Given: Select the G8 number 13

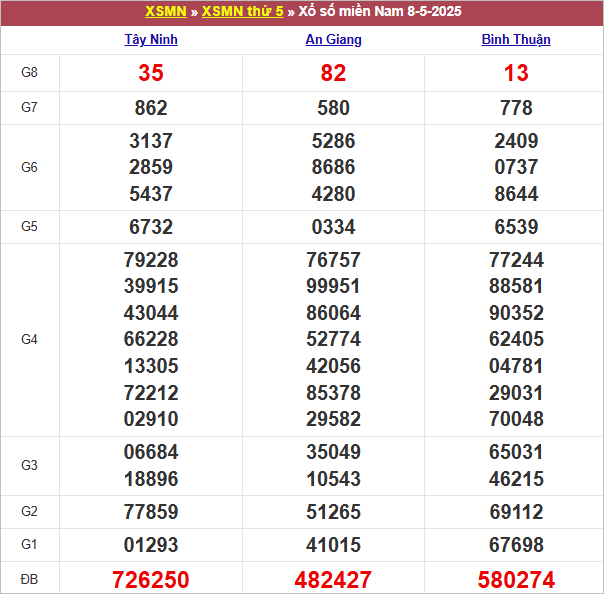Looking at the screenshot, I should click(516, 73).
